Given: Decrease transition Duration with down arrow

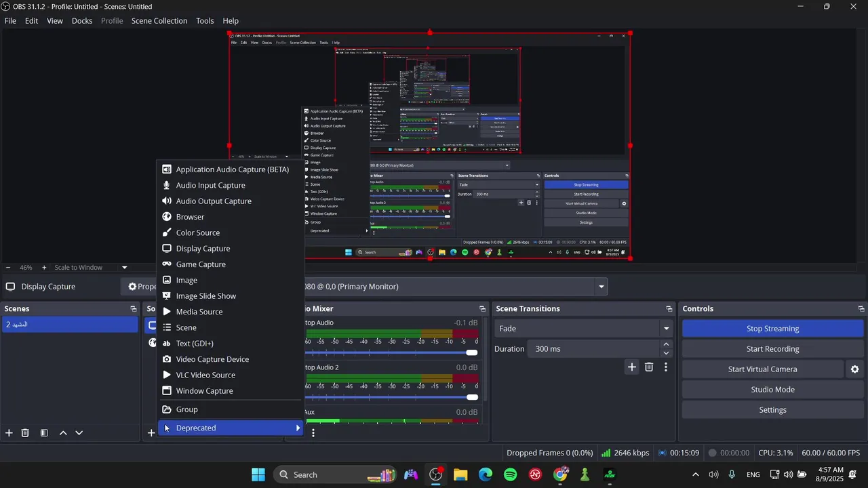Looking at the screenshot, I should click(666, 353).
